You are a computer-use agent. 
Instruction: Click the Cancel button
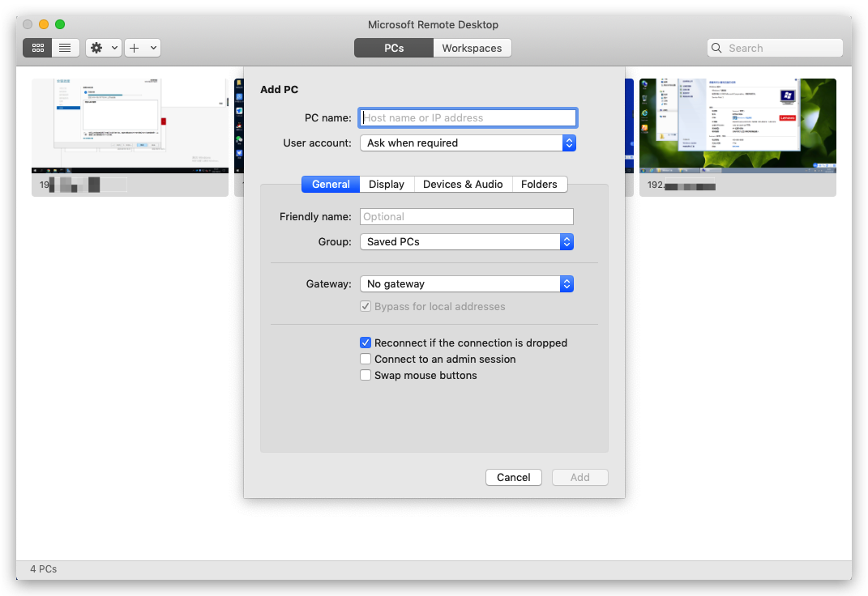[x=513, y=477]
